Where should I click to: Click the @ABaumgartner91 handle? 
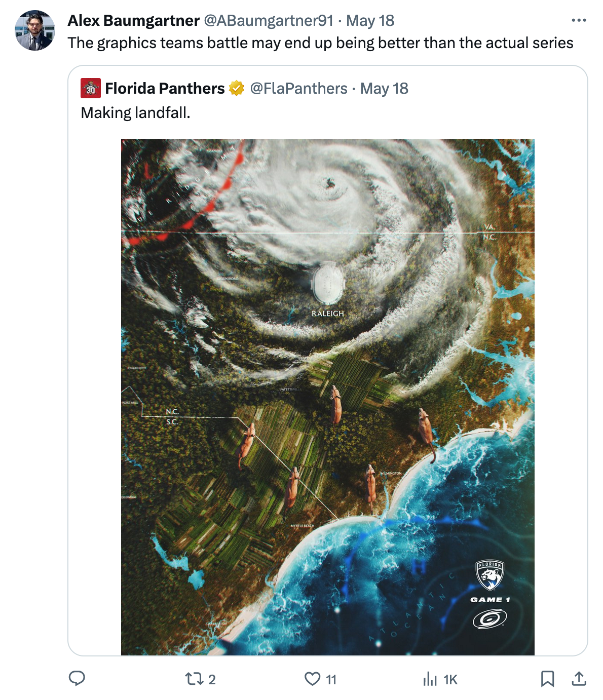[269, 21]
